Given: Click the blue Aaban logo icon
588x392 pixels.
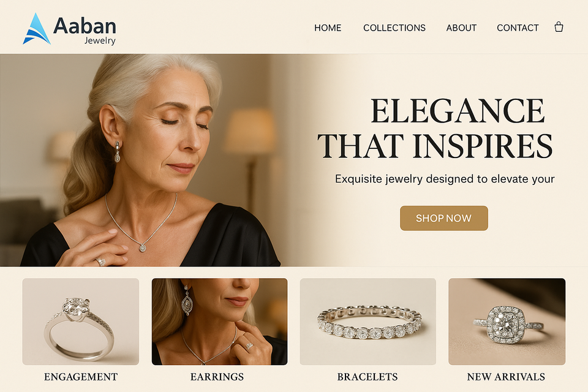Looking at the screenshot, I should click(37, 29).
